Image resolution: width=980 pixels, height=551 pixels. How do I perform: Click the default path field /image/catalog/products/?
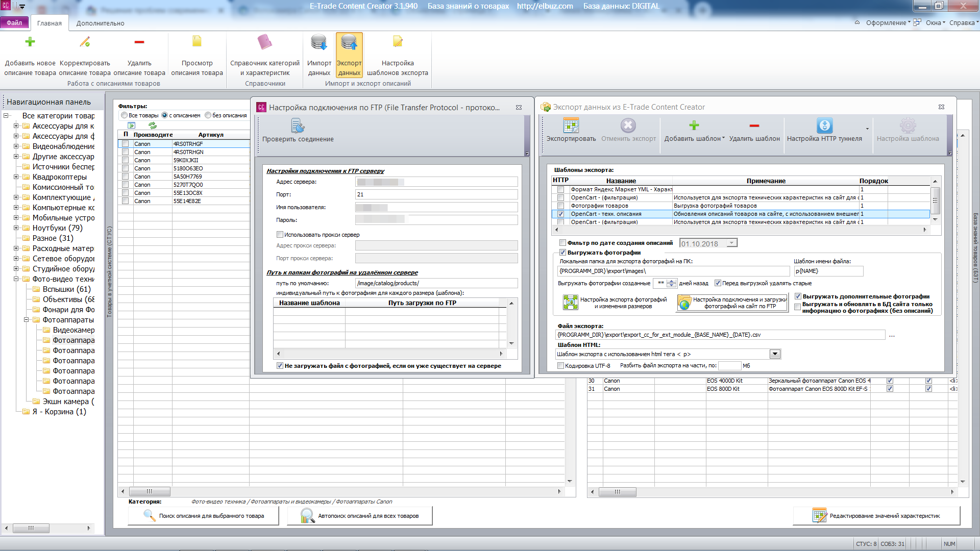[x=436, y=283]
